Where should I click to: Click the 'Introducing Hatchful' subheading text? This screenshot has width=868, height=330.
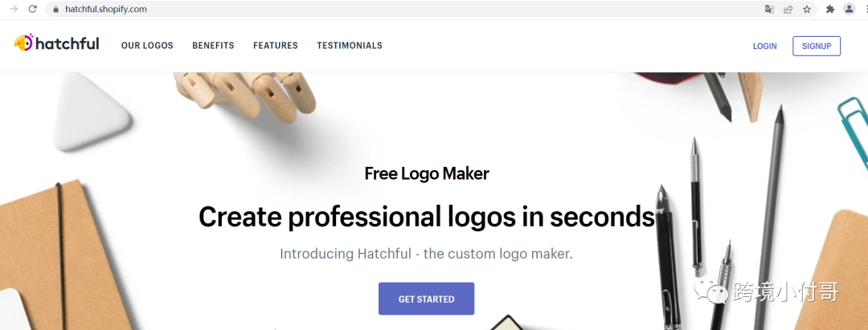(x=426, y=255)
